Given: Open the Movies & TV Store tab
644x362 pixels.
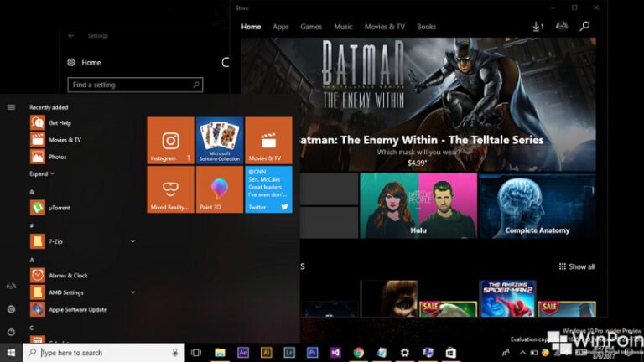Looking at the screenshot, I should tap(387, 27).
